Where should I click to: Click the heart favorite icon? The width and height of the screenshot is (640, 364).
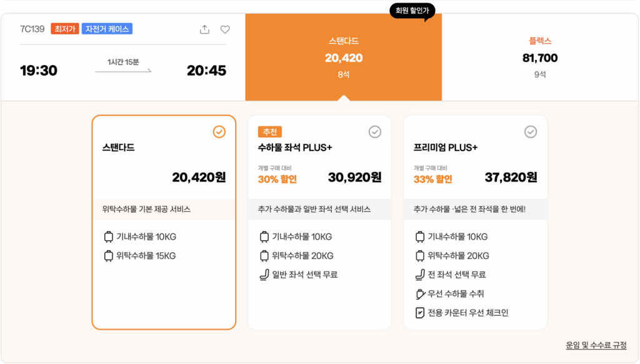click(x=225, y=29)
